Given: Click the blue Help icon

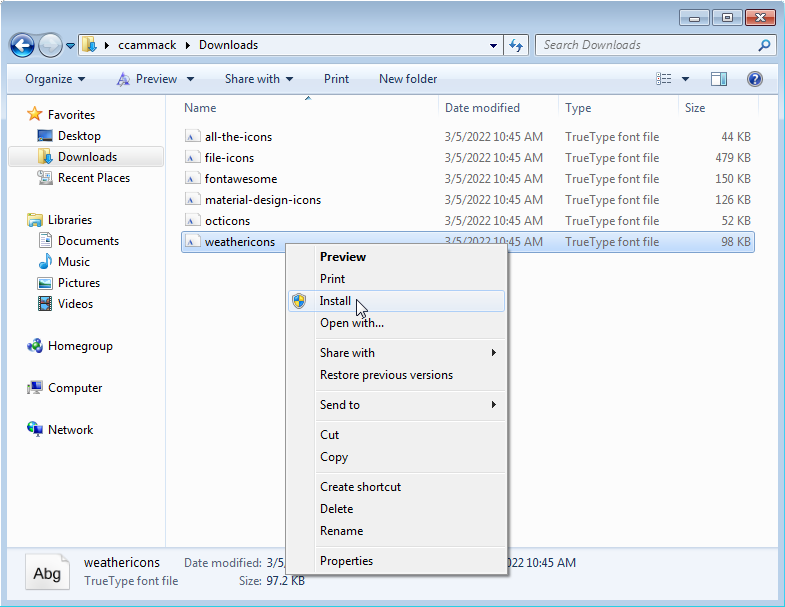Looking at the screenshot, I should click(x=754, y=79).
